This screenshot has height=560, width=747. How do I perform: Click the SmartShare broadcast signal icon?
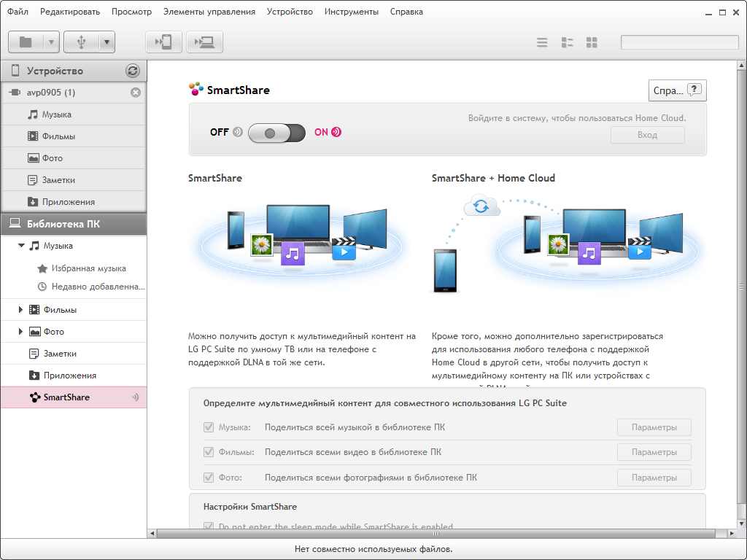[x=136, y=397]
